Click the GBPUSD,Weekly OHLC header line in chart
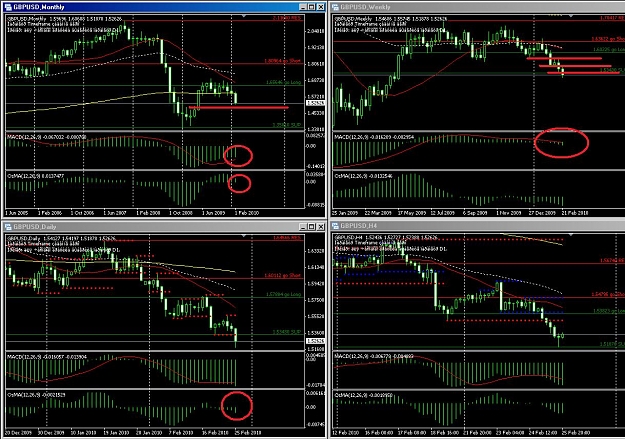Screen dimensions: 625x439 coord(391,19)
